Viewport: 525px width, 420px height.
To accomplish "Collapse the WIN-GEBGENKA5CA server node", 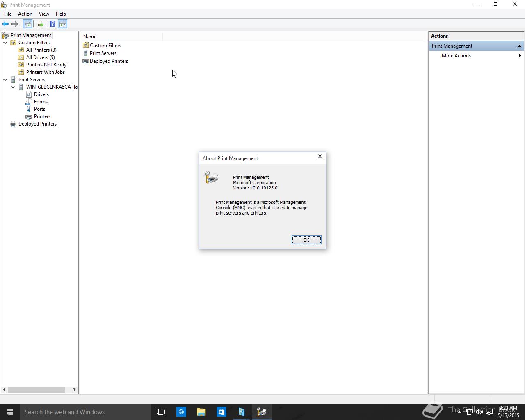I will click(x=13, y=87).
